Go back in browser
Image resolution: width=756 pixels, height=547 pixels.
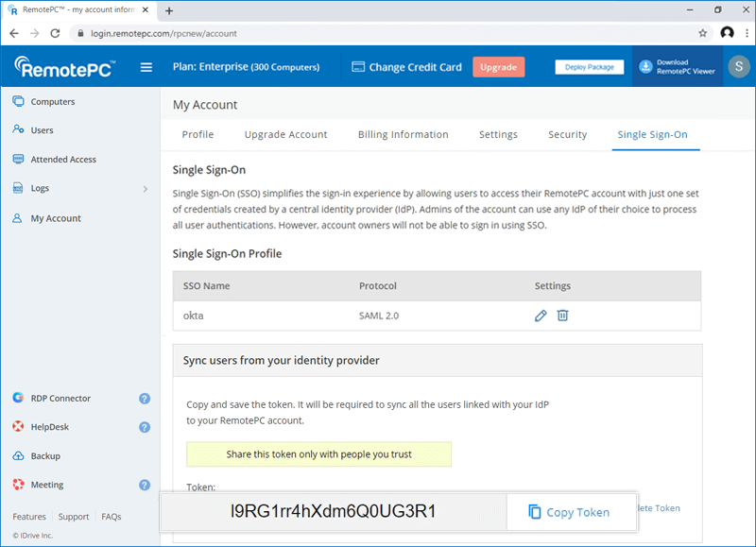tap(14, 33)
